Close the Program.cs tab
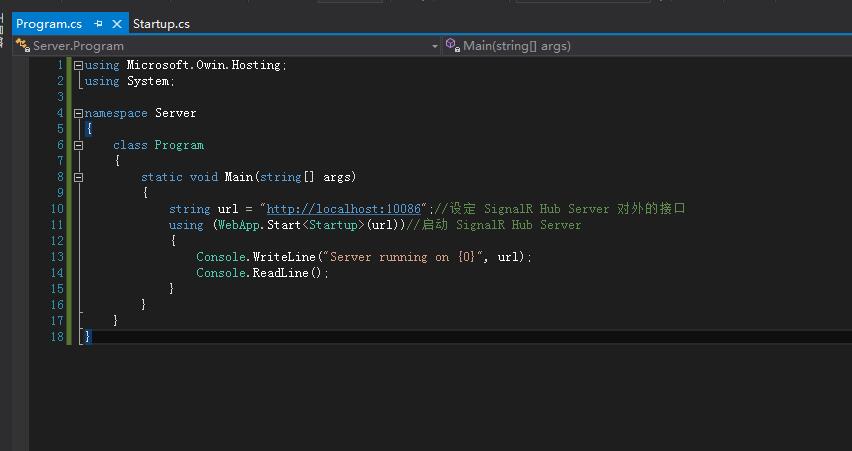 click(118, 24)
